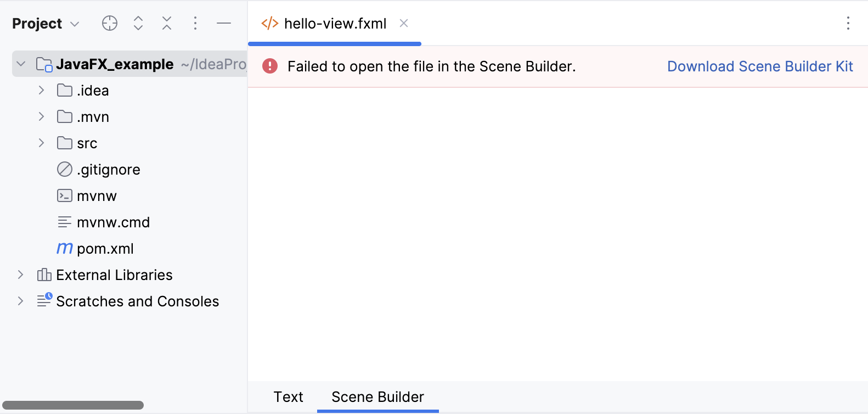
Task: Select the Scene Builder tab
Action: click(x=377, y=396)
